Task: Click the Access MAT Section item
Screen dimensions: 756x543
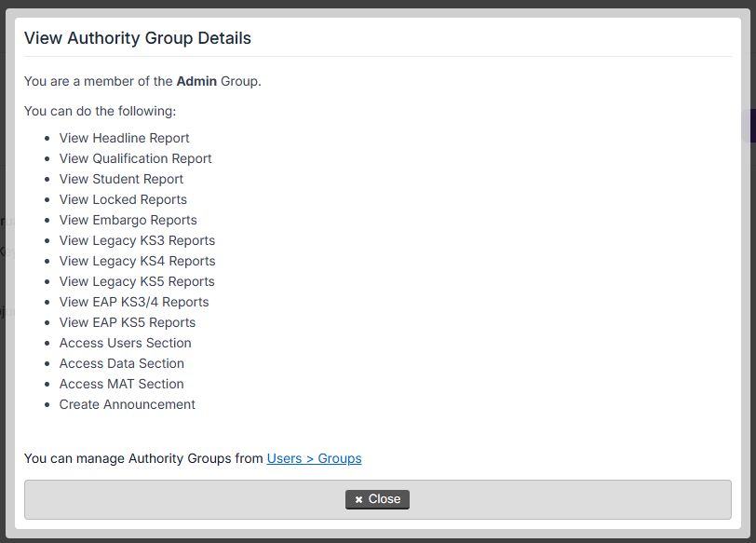Action: click(121, 384)
